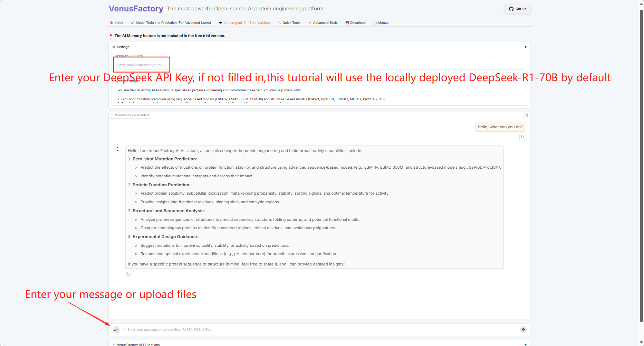Go to the Quick Tools tab
The height and width of the screenshot is (346, 644).
(x=289, y=23)
